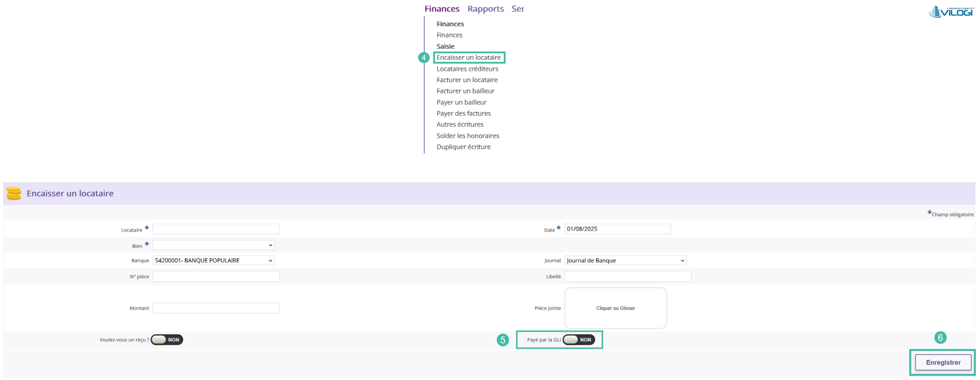Open the Bien dropdown

[213, 245]
